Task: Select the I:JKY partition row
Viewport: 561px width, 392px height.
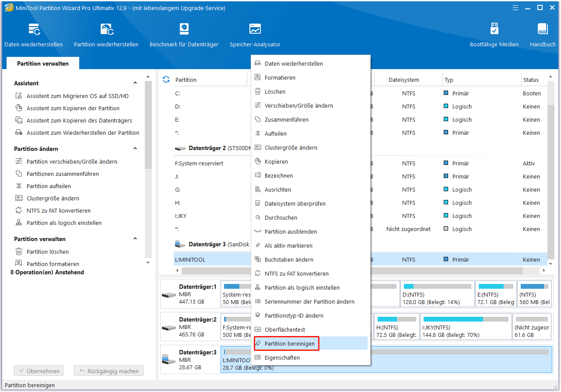Action: point(361,216)
